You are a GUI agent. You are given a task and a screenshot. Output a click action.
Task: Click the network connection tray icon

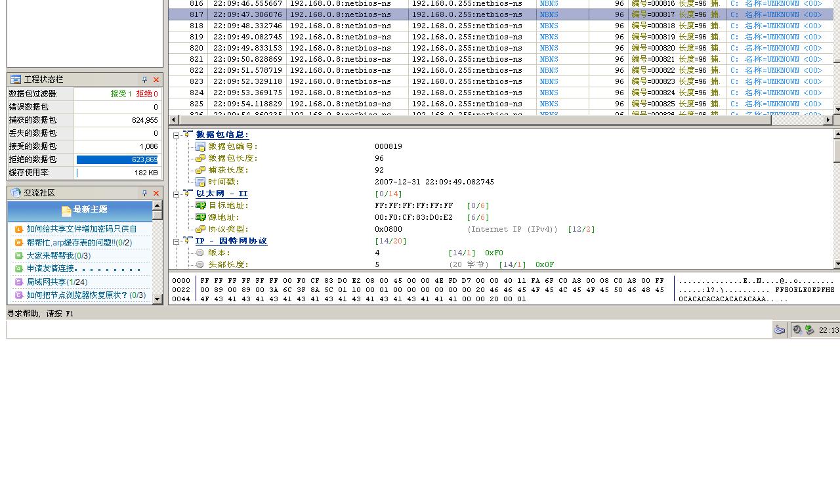tap(809, 330)
